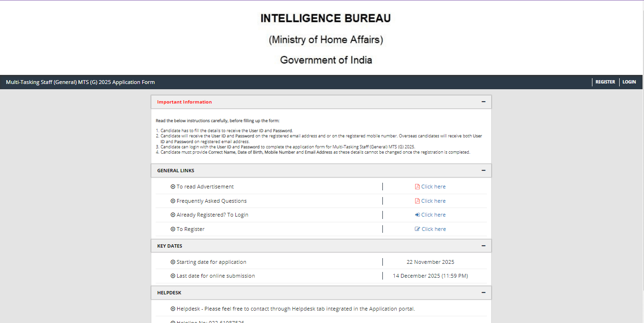This screenshot has width=644, height=323.
Task: Open the Frequently Asked Questions via Click here
Action: pyautogui.click(x=433, y=200)
